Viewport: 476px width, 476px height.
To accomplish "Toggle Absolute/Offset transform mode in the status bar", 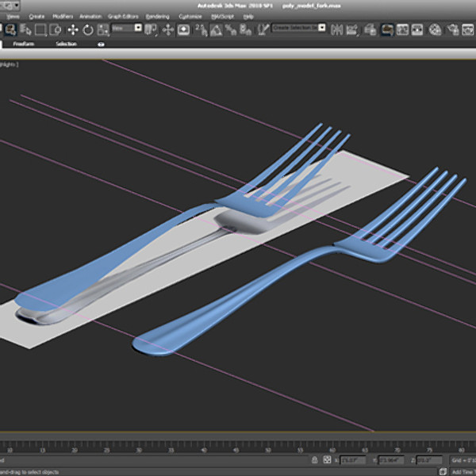I will [328, 460].
